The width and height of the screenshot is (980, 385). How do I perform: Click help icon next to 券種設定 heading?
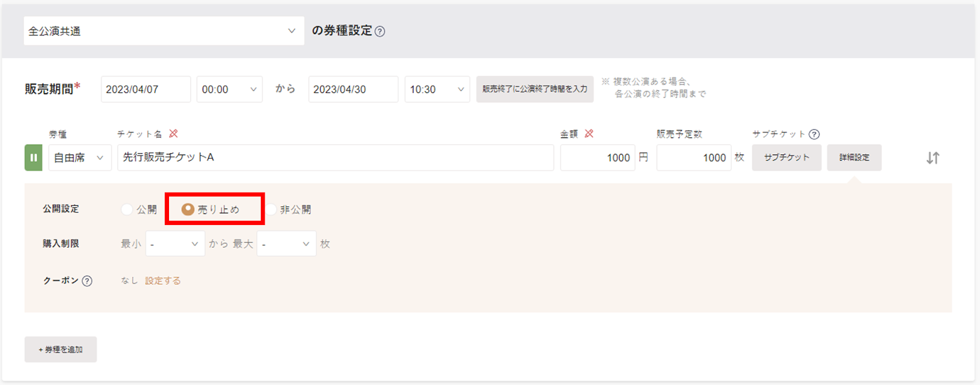point(380,31)
